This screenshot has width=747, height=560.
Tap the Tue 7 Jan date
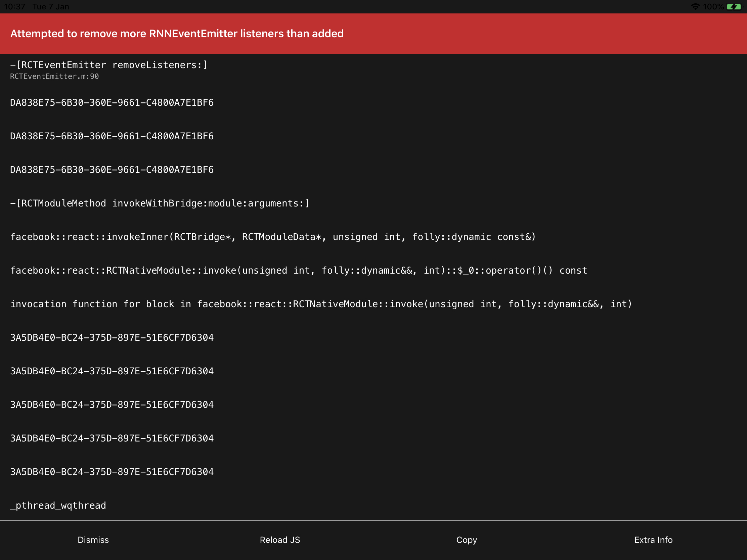(51, 7)
